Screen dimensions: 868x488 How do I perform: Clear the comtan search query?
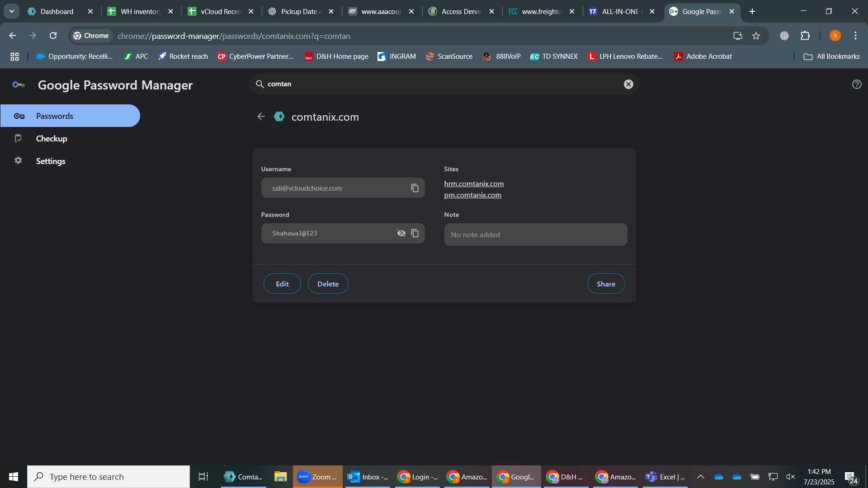click(628, 84)
